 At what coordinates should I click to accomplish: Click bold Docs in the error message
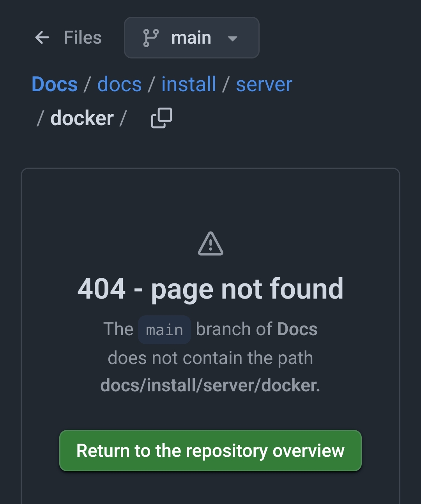(x=297, y=329)
